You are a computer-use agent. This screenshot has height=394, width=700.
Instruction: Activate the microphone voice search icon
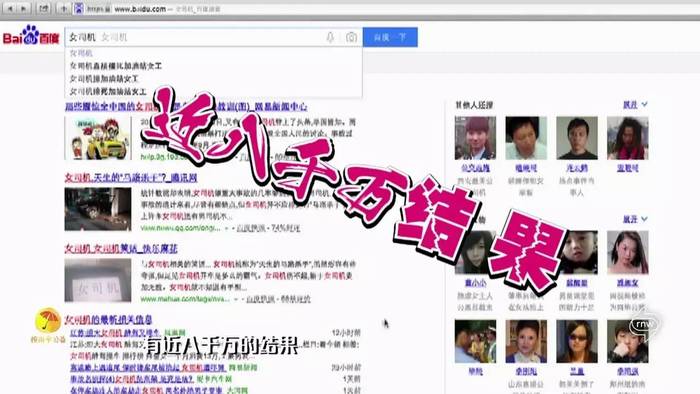tap(330, 37)
